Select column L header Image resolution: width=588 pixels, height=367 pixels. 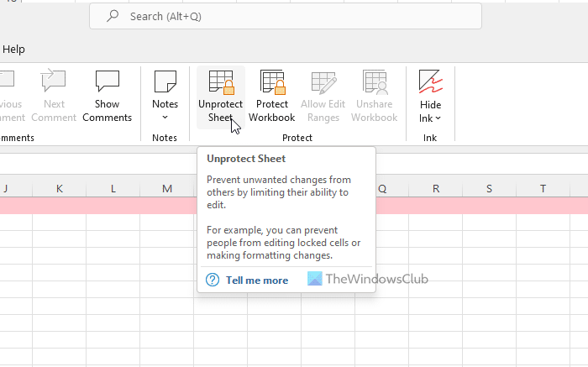coord(113,188)
